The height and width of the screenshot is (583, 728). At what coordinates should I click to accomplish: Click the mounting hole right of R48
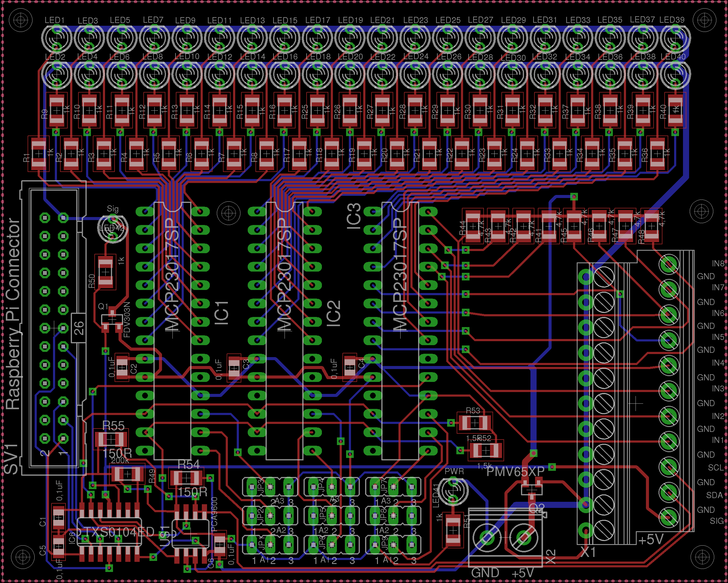pyautogui.click(x=701, y=211)
